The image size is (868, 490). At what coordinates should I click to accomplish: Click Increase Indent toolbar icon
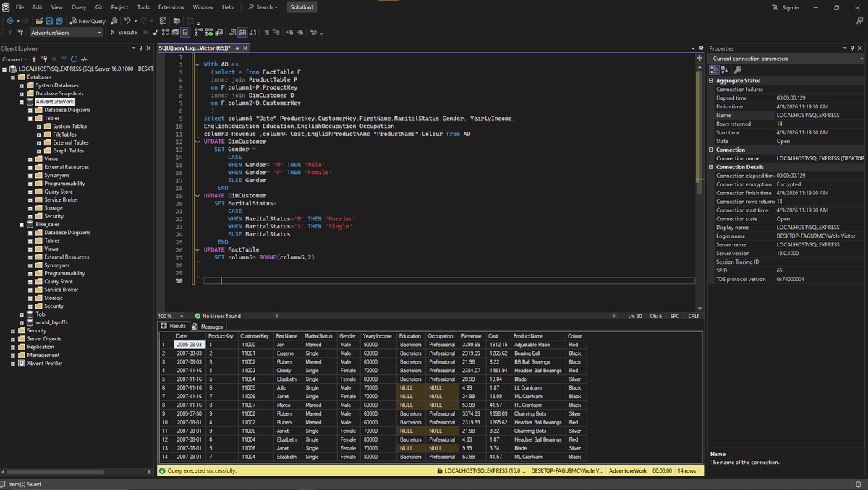(300, 33)
